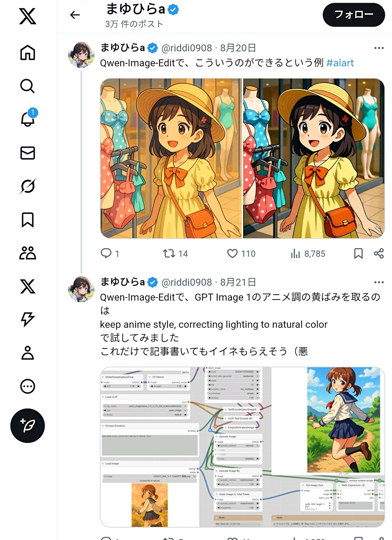Repost the first post showing 14
This screenshot has height=540, width=392.
coord(176,254)
